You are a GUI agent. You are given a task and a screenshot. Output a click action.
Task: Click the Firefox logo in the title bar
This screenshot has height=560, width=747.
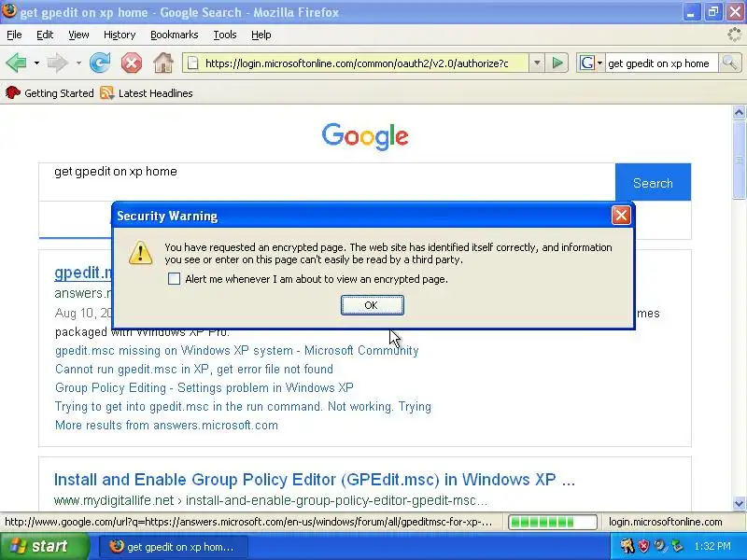(x=8, y=11)
